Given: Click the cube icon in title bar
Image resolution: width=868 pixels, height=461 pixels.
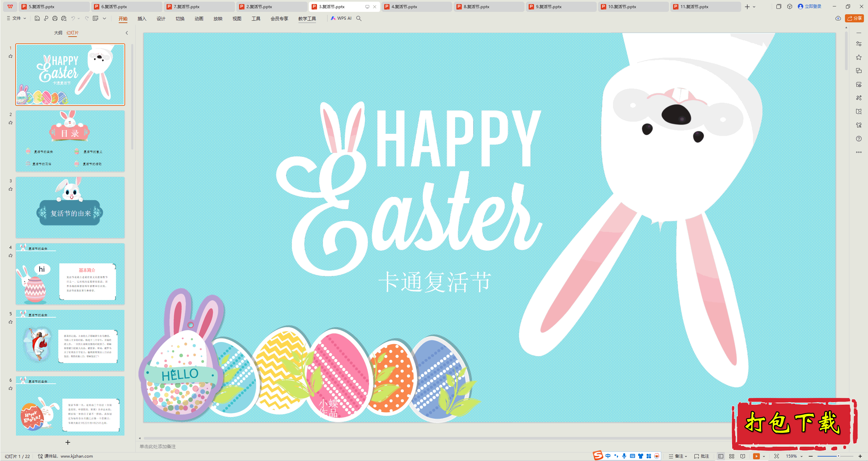Looking at the screenshot, I should pyautogui.click(x=790, y=6).
